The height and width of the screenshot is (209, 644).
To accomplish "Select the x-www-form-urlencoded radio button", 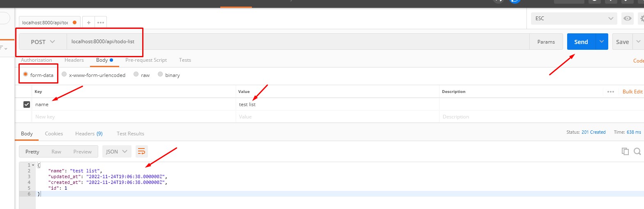I will click(64, 75).
